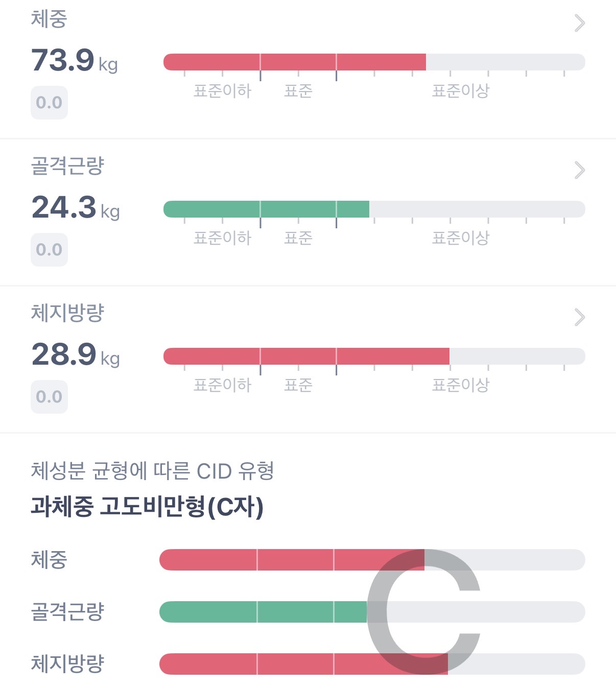Click the 28.9 kg body fat value
Screen dimensions: 616x687
(x=75, y=354)
